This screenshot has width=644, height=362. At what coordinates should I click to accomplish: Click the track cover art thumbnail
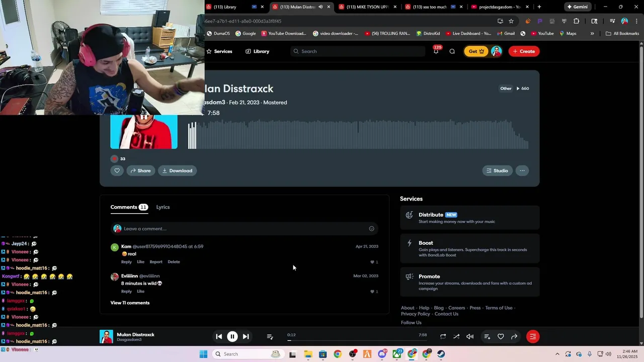pos(144,132)
